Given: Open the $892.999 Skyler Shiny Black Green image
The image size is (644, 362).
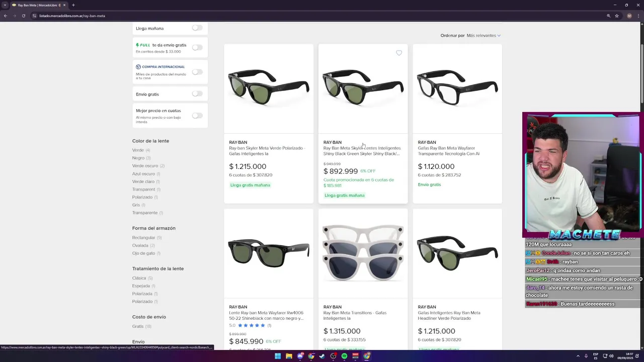Looking at the screenshot, I should click(363, 88).
